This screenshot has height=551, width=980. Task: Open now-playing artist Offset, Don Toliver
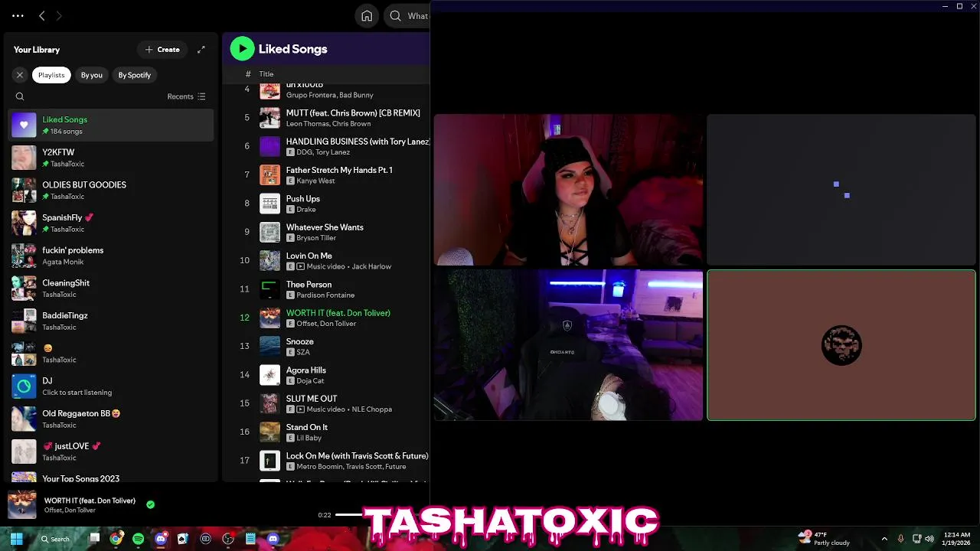[x=70, y=510]
